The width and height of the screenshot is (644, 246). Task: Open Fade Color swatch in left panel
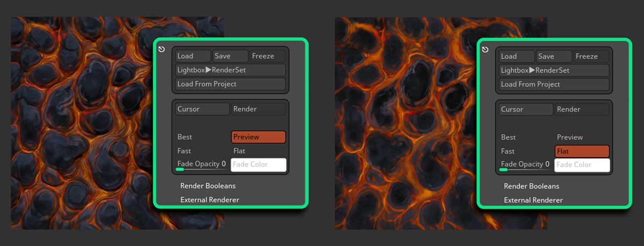[259, 165]
